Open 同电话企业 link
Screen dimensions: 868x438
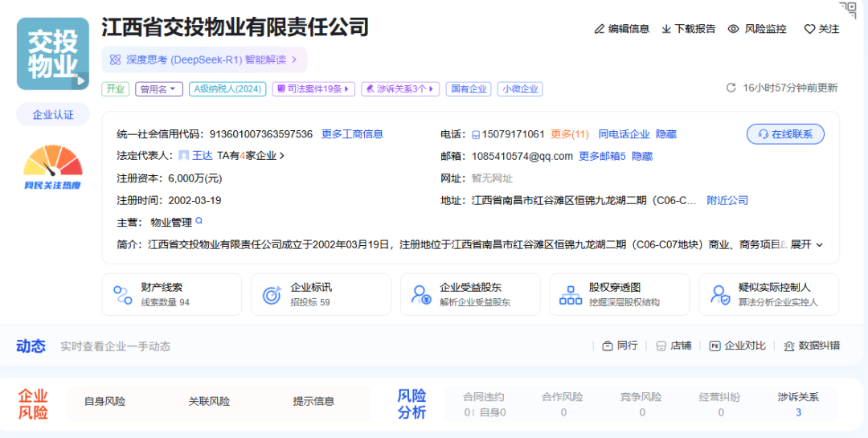click(624, 134)
